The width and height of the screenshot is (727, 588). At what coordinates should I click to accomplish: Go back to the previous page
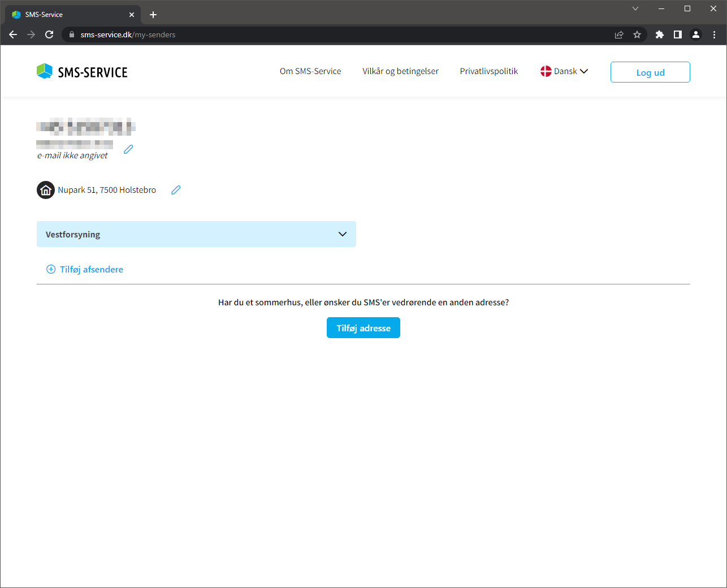tap(13, 34)
